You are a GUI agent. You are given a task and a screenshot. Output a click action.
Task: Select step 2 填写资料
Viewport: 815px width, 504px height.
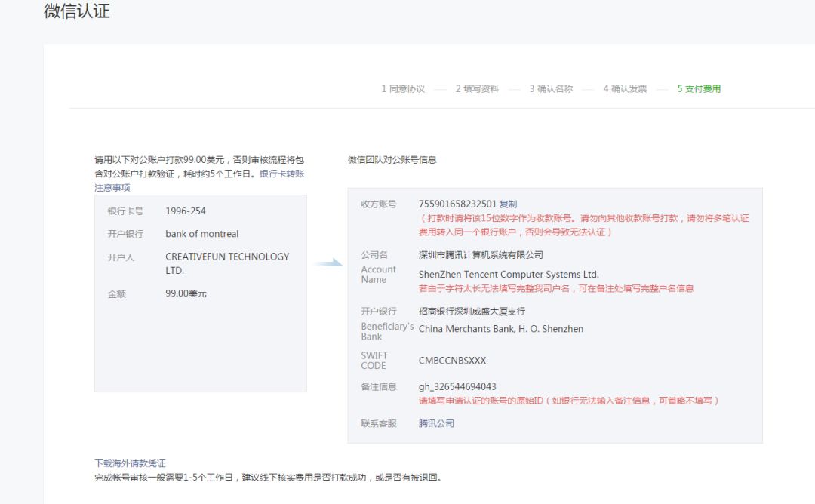tap(477, 89)
